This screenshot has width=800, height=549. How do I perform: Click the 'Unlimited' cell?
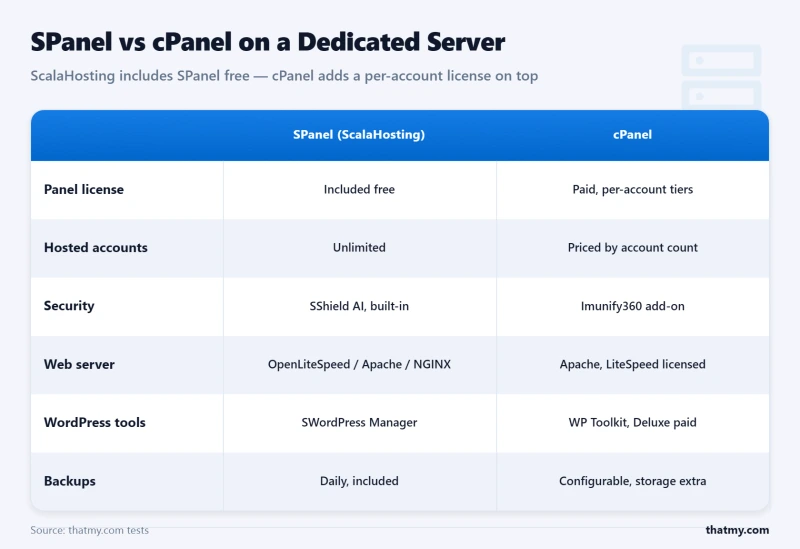click(x=359, y=247)
